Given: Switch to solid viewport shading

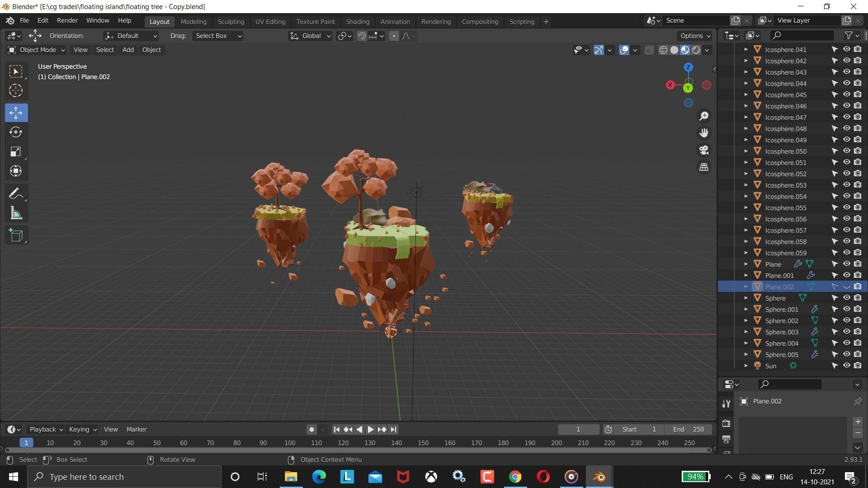Looking at the screenshot, I should (674, 50).
